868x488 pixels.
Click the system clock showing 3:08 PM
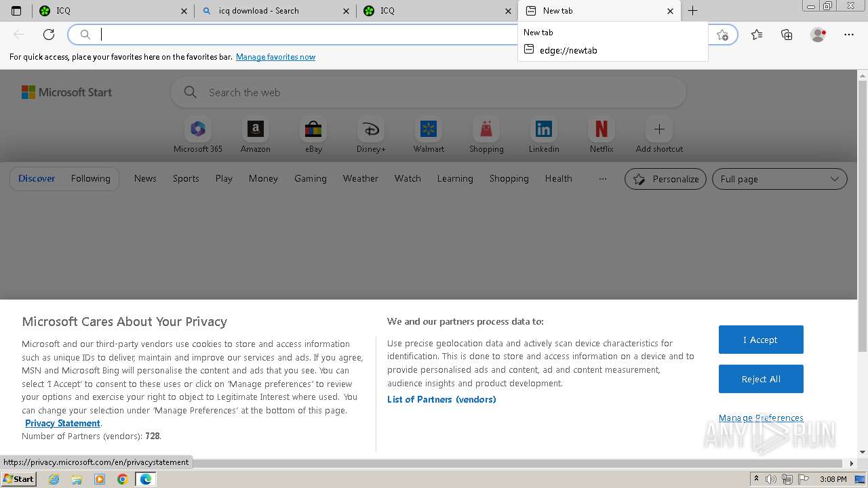coord(833,479)
